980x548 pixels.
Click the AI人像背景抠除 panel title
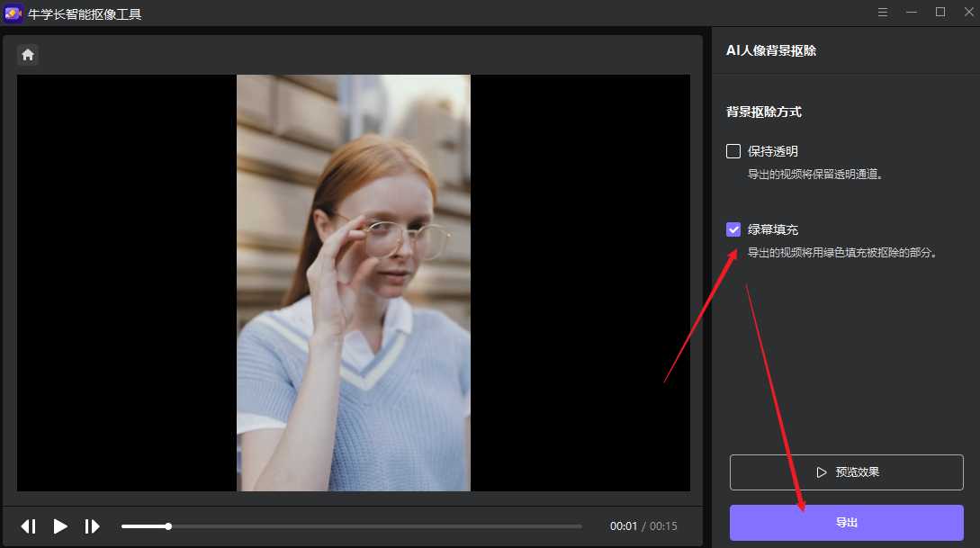click(x=771, y=50)
